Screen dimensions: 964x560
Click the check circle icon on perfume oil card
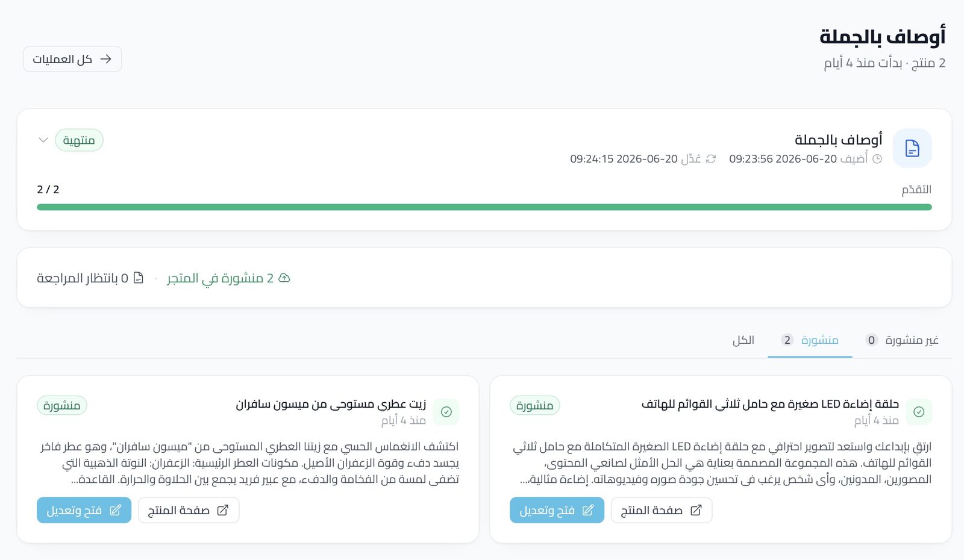pyautogui.click(x=446, y=412)
